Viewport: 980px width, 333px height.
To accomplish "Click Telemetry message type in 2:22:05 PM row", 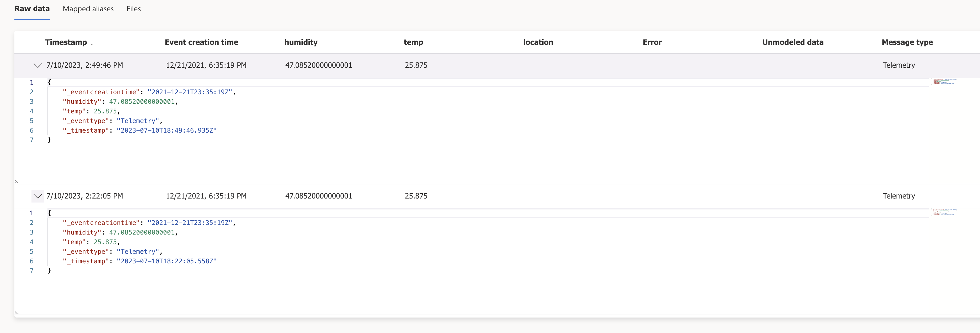I will pyautogui.click(x=899, y=196).
